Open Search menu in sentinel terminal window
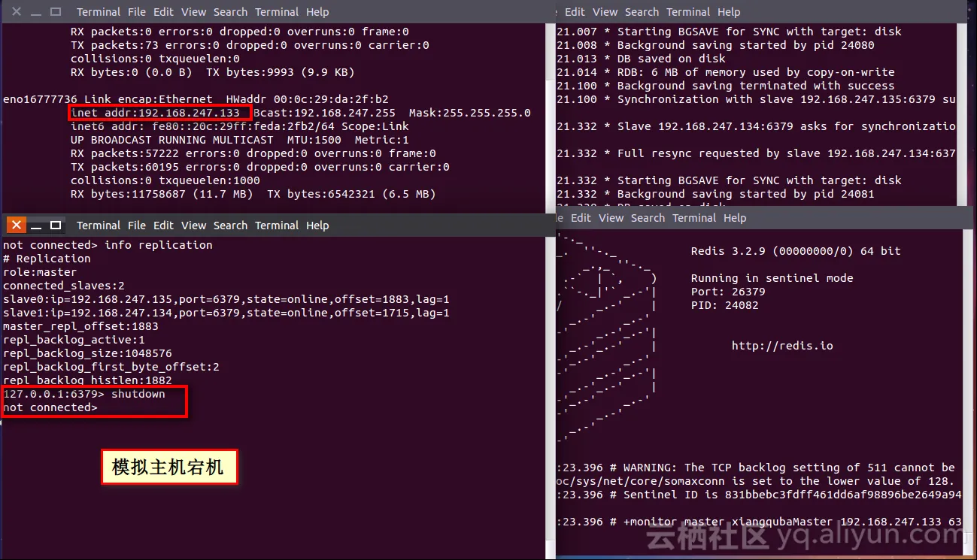The width and height of the screenshot is (977, 560). [648, 218]
